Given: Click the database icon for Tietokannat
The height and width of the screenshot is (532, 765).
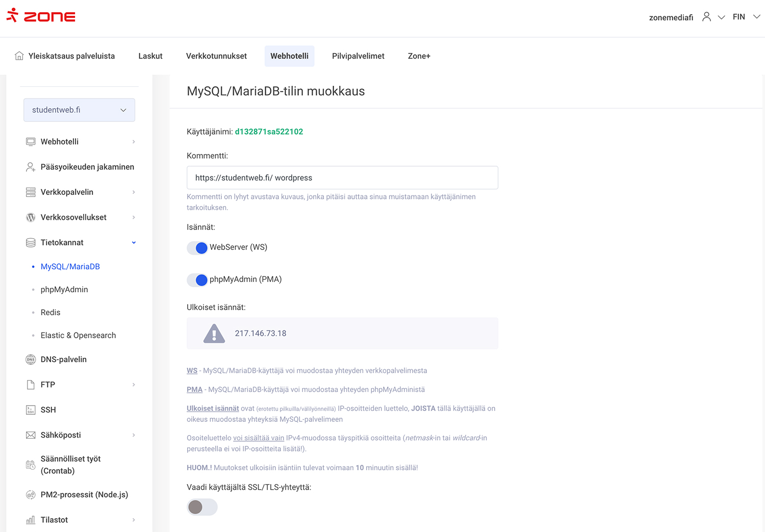Looking at the screenshot, I should click(x=31, y=243).
